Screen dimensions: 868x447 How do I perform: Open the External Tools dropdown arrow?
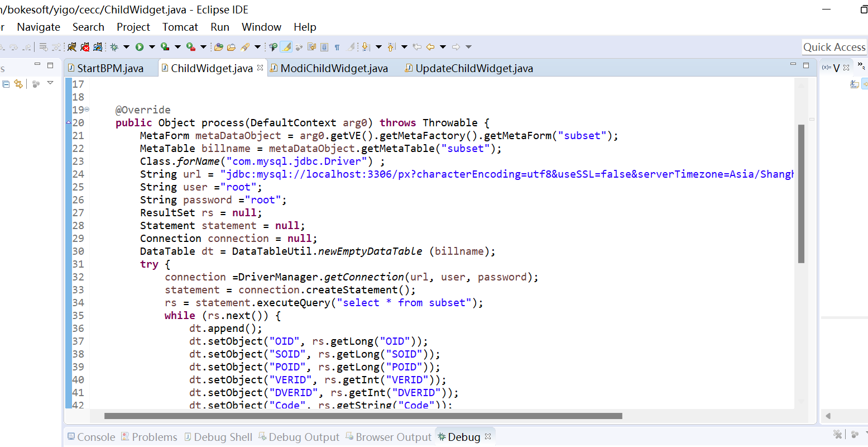click(203, 47)
